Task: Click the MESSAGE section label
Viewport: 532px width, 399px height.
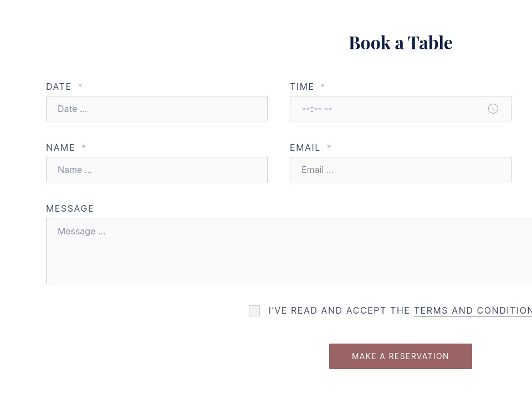Action: [70, 208]
